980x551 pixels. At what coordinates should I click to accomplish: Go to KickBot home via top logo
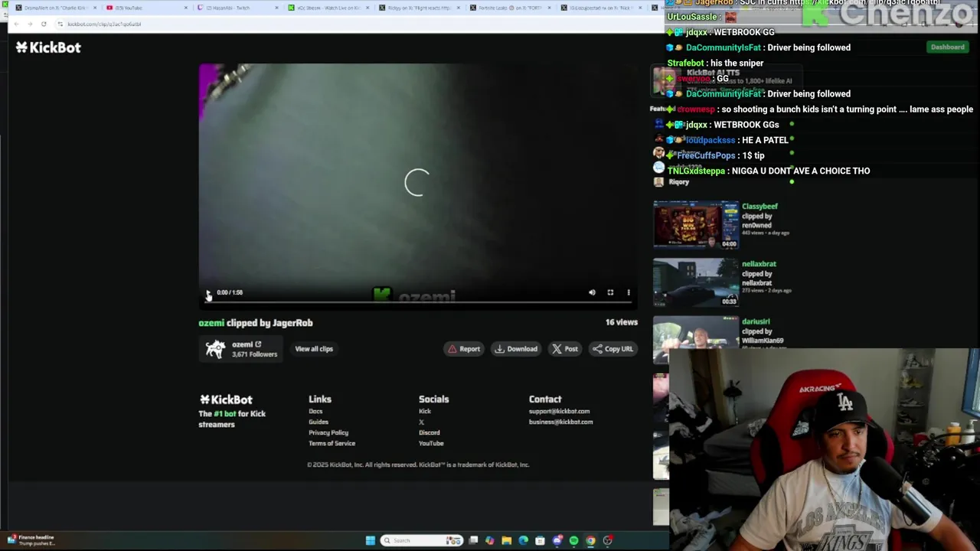(48, 47)
